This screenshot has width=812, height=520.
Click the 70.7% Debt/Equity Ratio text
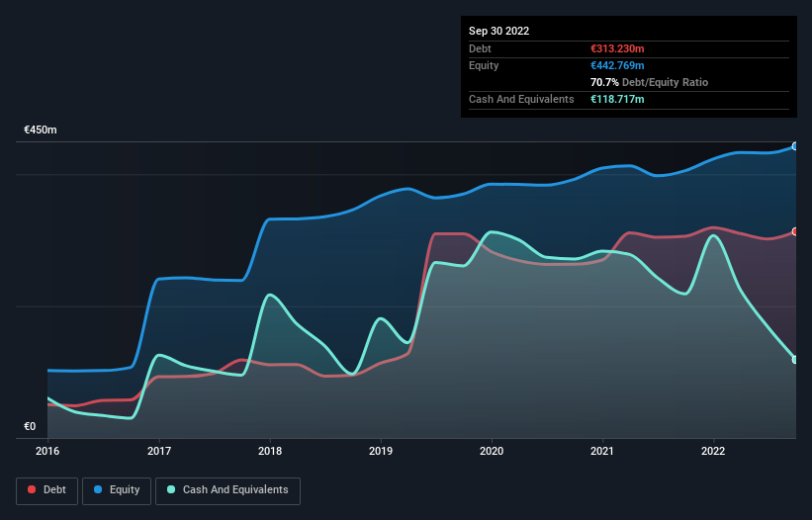coord(649,82)
